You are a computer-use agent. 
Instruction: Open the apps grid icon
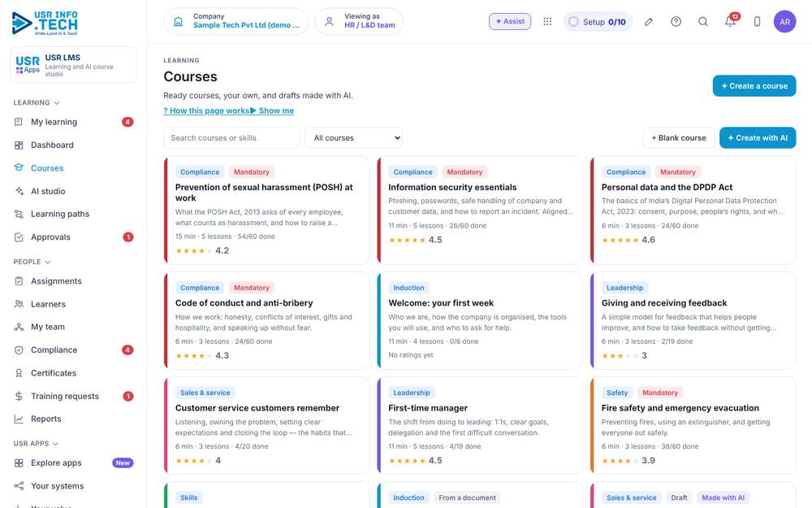pos(547,21)
